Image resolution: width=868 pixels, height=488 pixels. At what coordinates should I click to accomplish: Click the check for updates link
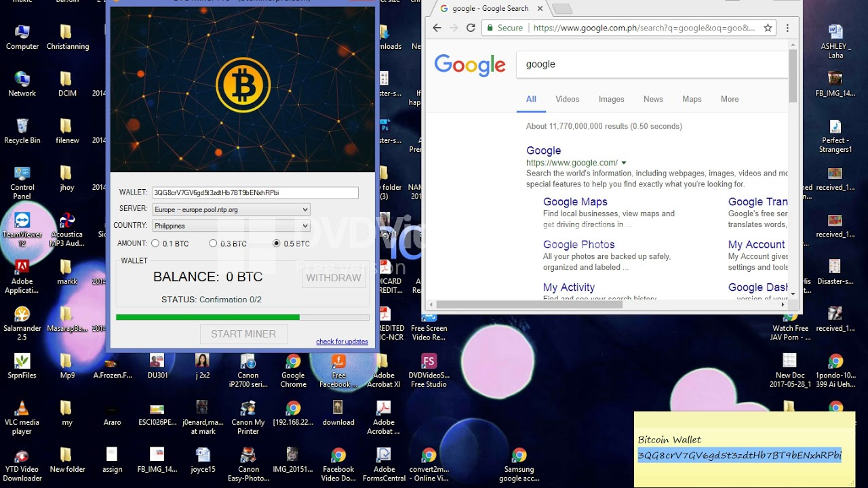(x=342, y=342)
